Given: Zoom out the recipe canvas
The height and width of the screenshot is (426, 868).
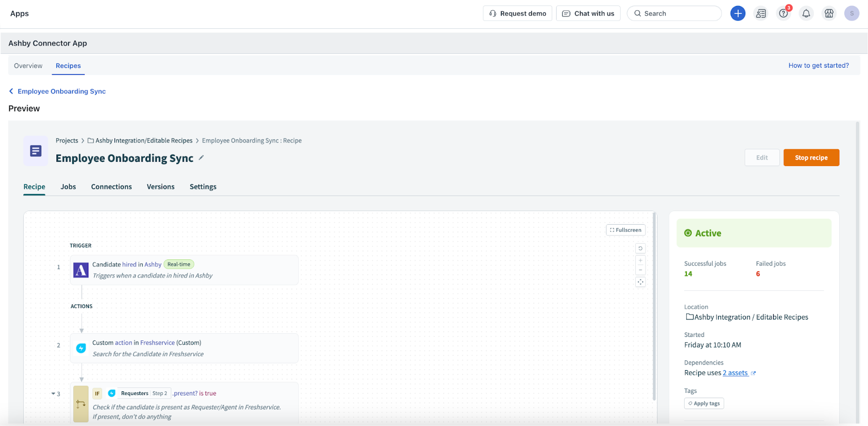Looking at the screenshot, I should 640,270.
